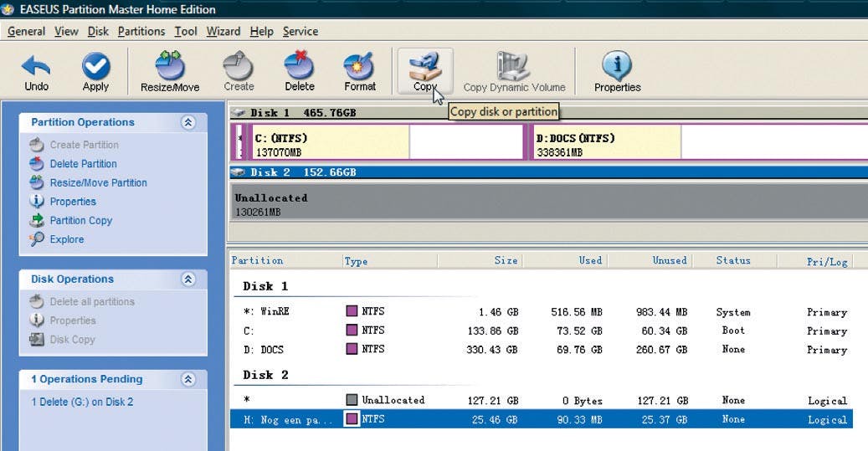
Task: Open the General menu
Action: click(x=26, y=32)
